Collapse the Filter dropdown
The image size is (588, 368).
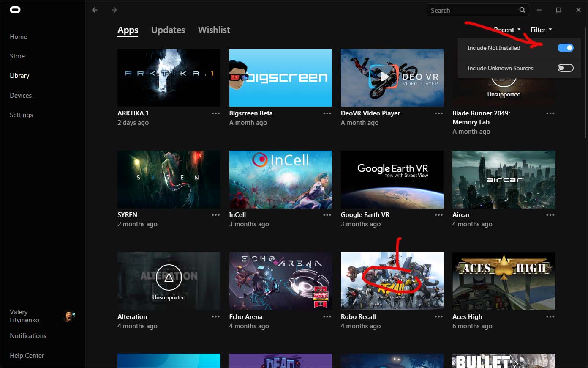click(541, 30)
